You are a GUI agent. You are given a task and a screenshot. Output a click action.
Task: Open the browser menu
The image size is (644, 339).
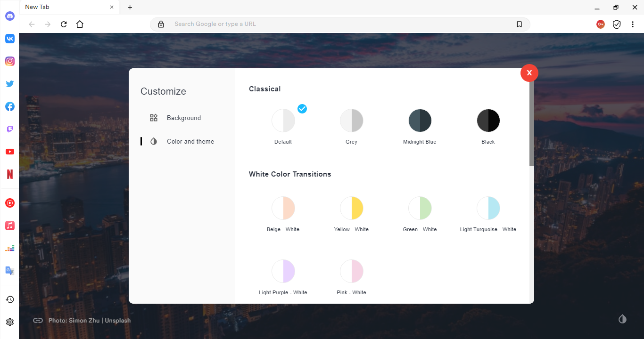(x=633, y=24)
